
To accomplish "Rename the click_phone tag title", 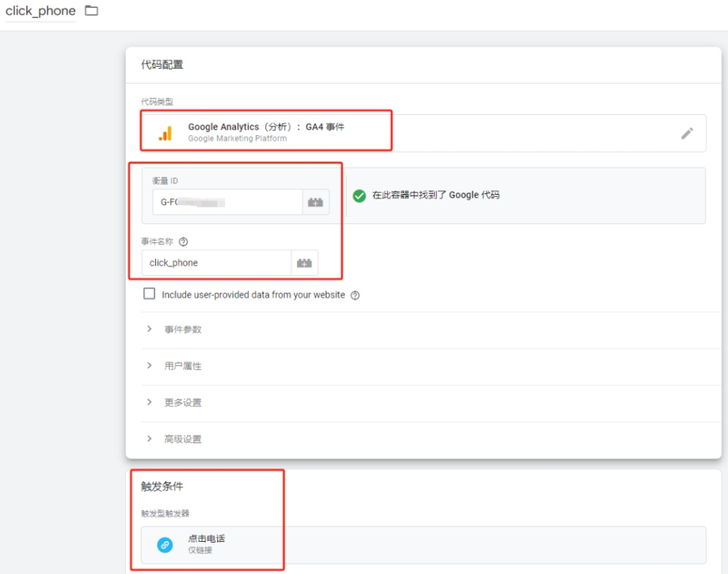I will [40, 11].
